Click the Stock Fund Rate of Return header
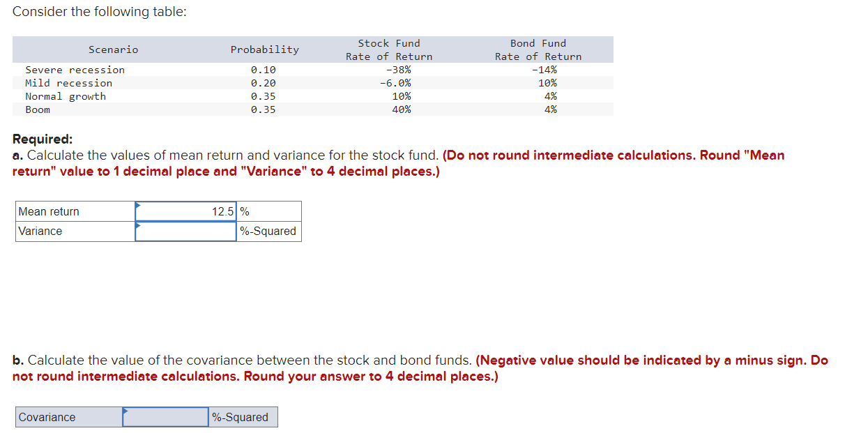The width and height of the screenshot is (868, 433). point(388,50)
